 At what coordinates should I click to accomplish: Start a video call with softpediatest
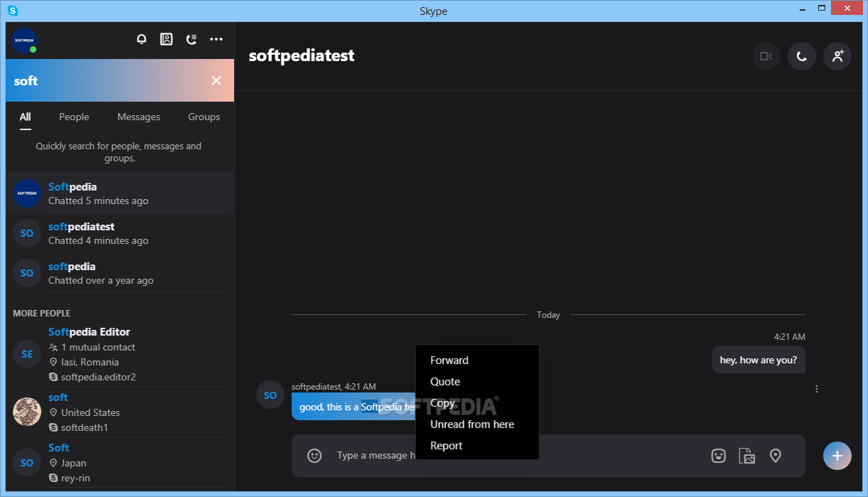point(766,56)
